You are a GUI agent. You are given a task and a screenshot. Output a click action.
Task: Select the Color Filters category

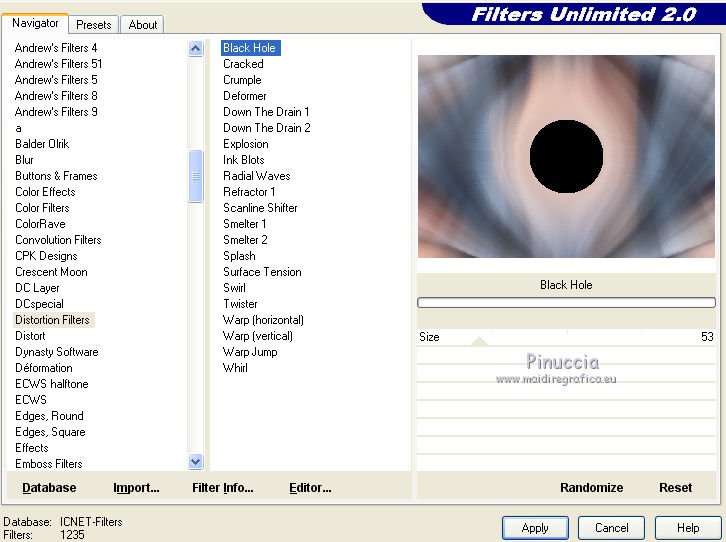point(42,208)
